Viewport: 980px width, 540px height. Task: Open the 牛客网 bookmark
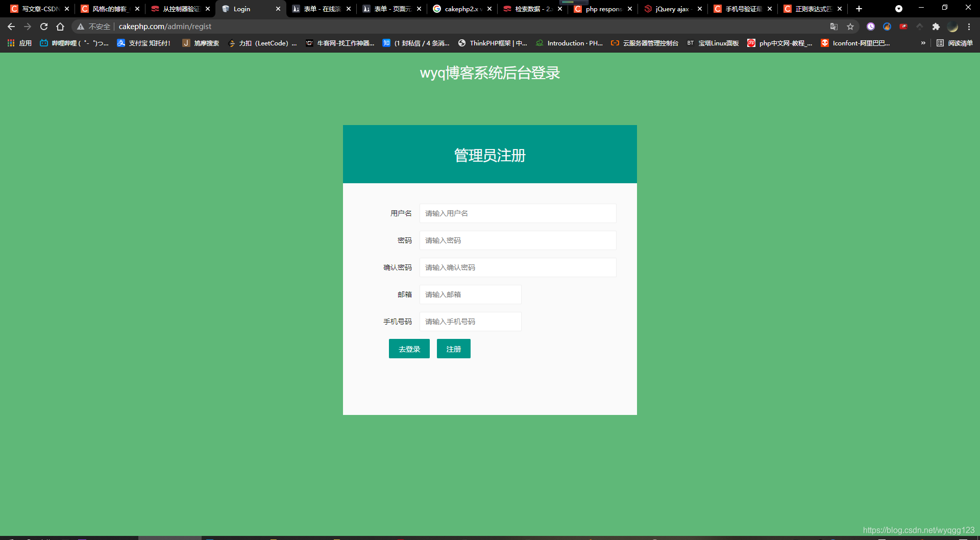(339, 43)
